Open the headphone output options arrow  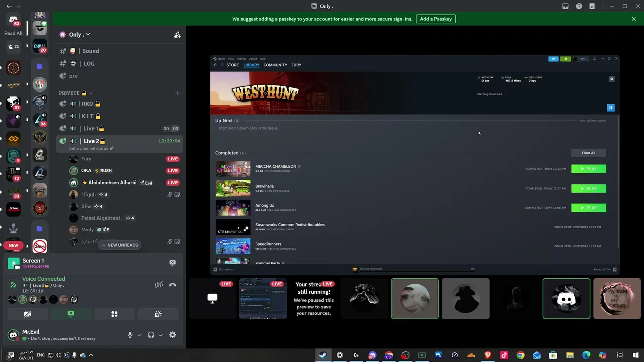160,335
